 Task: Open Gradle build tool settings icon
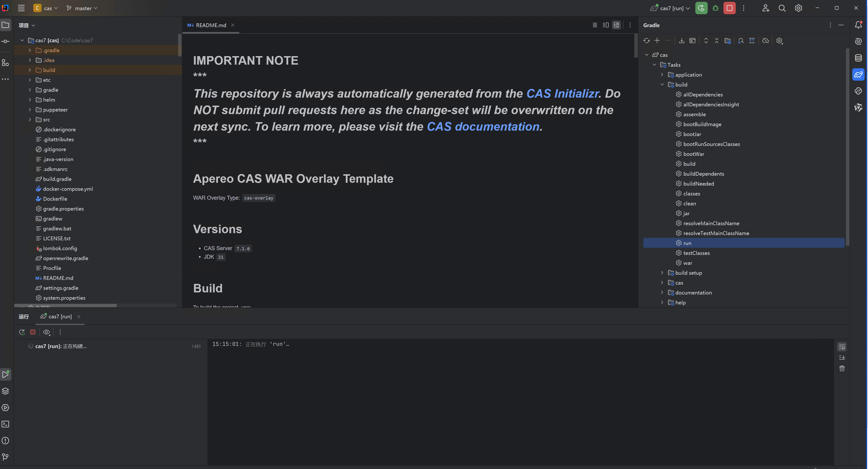click(779, 41)
